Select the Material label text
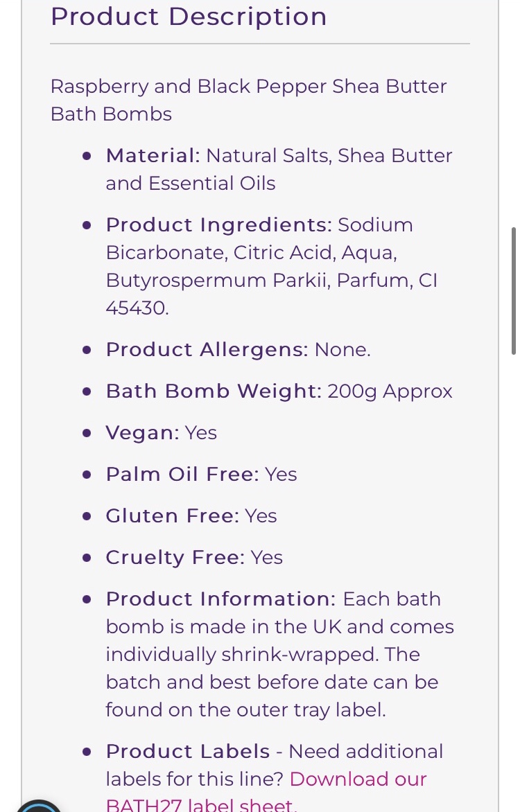Viewport: 520px width, 812px height. click(x=153, y=155)
